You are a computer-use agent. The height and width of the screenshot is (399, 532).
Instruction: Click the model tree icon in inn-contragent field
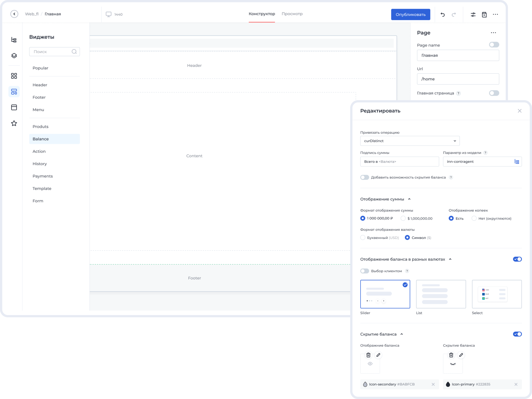click(x=517, y=162)
